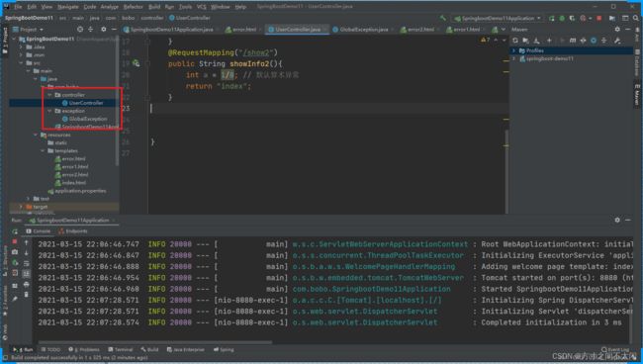Click the gutter run icon beside showInfo2 method
The width and height of the screenshot is (643, 364).
[x=136, y=63]
